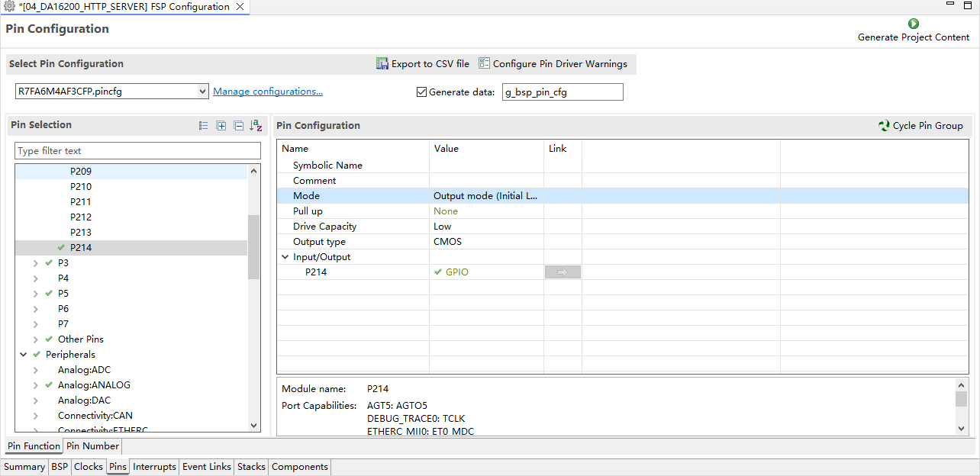The width and height of the screenshot is (980, 476).
Task: Switch to the Clocks tab
Action: point(89,467)
